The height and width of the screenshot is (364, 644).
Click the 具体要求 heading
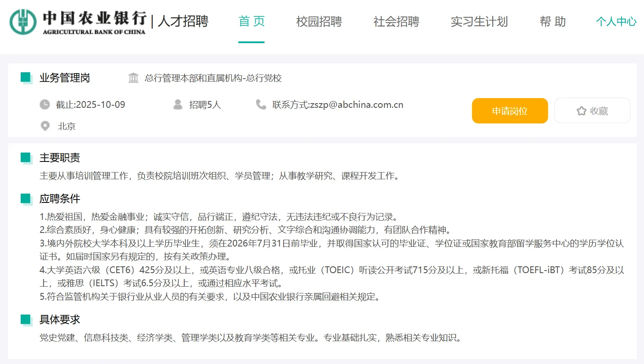click(60, 320)
